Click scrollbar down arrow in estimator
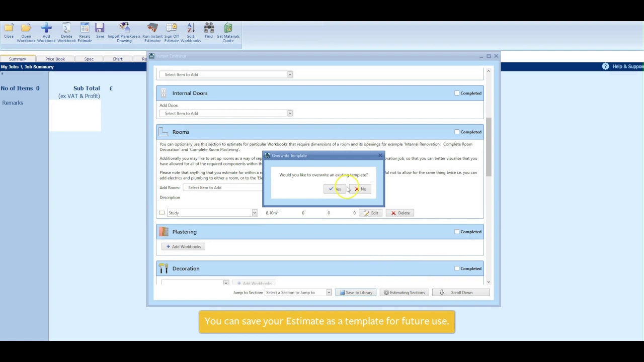 point(488,282)
